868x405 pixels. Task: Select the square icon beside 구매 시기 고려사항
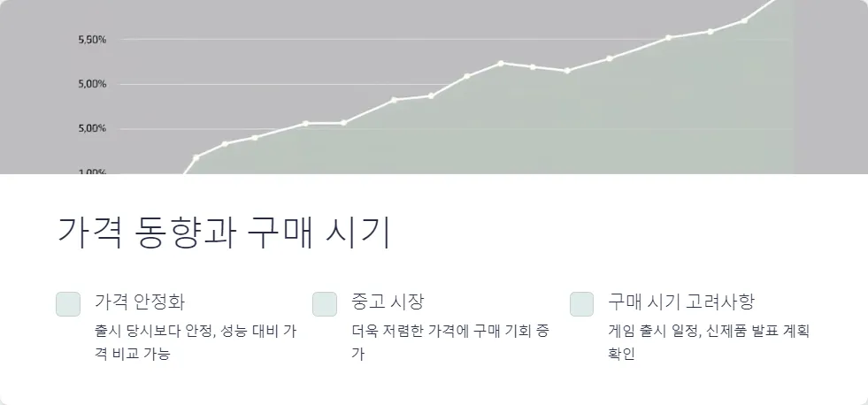pos(582,304)
